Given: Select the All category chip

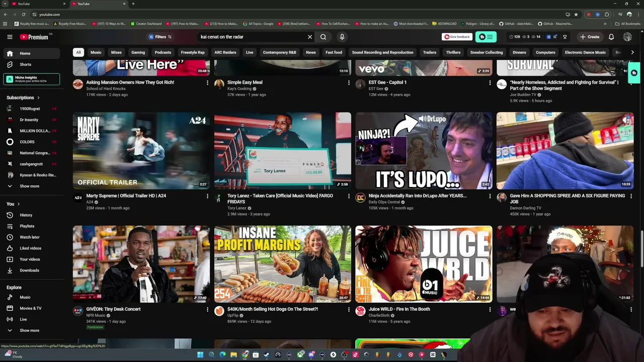Looking at the screenshot, I should (78, 52).
